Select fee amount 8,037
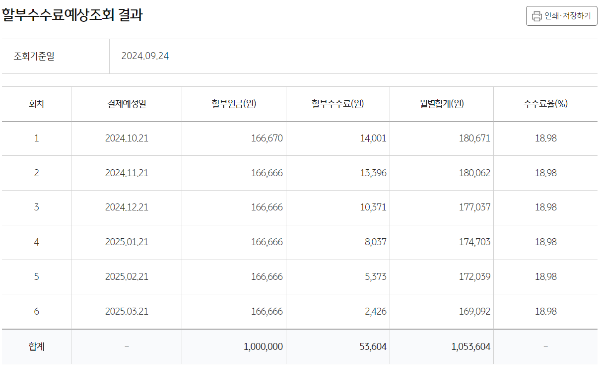The width and height of the screenshot is (600, 365). [375, 242]
